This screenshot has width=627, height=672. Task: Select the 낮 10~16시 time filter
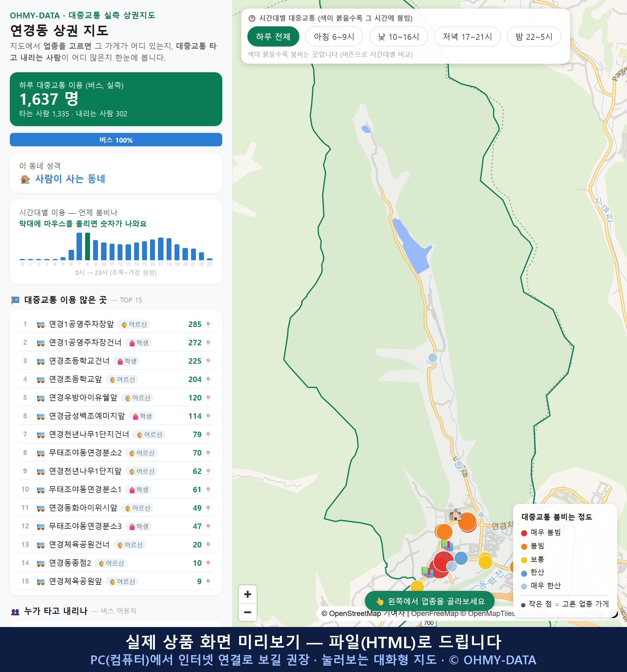pyautogui.click(x=398, y=36)
